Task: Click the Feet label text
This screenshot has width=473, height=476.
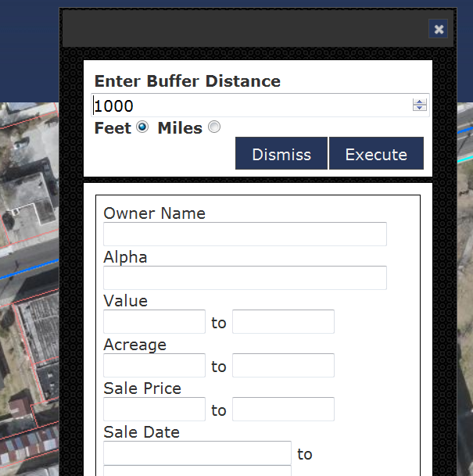Action: 113,128
